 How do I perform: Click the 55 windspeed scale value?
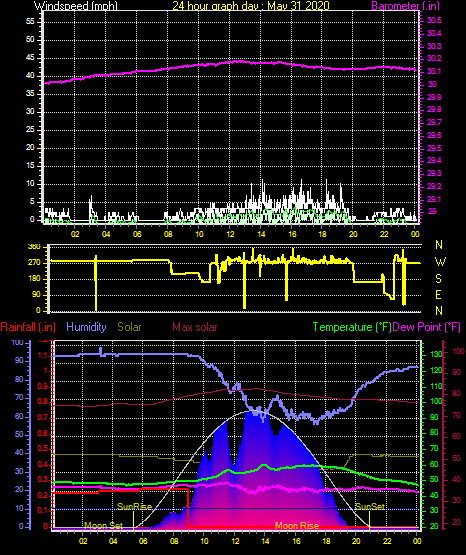point(30,22)
